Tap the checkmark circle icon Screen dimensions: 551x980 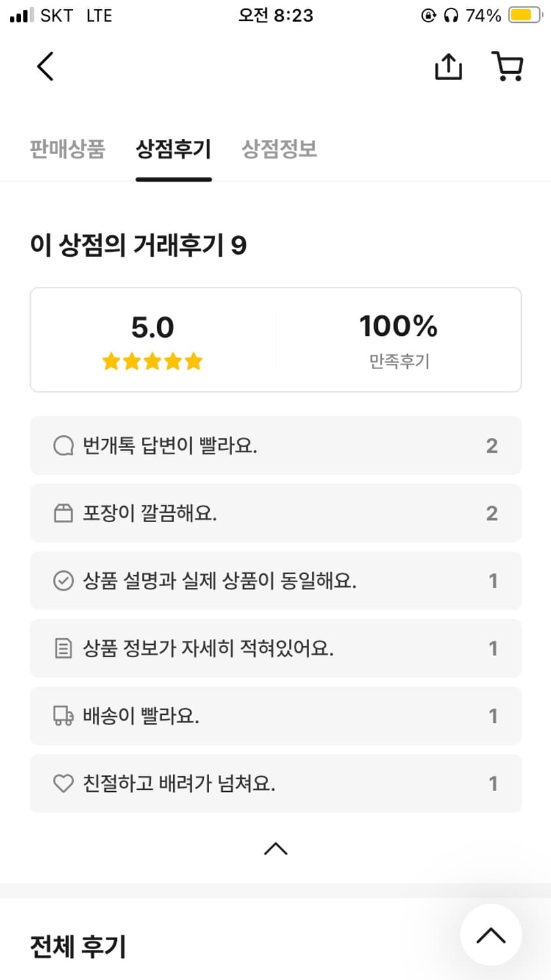(63, 581)
